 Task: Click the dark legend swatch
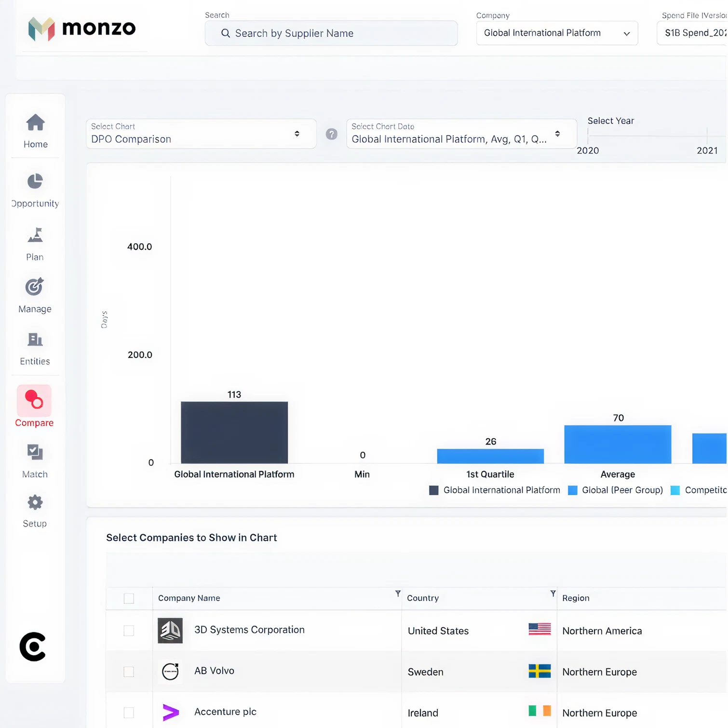coord(434,490)
